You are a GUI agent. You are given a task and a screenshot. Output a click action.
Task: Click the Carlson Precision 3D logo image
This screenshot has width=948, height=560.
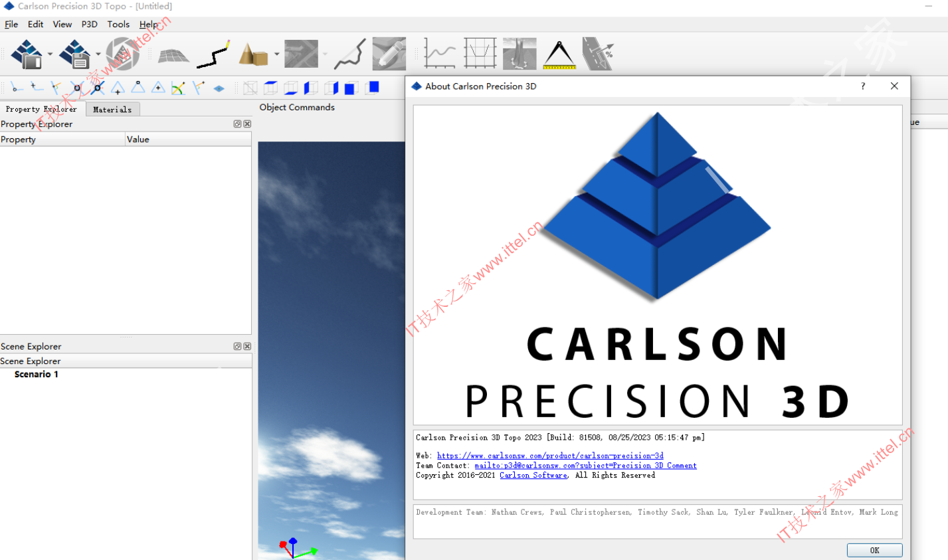pos(658,265)
